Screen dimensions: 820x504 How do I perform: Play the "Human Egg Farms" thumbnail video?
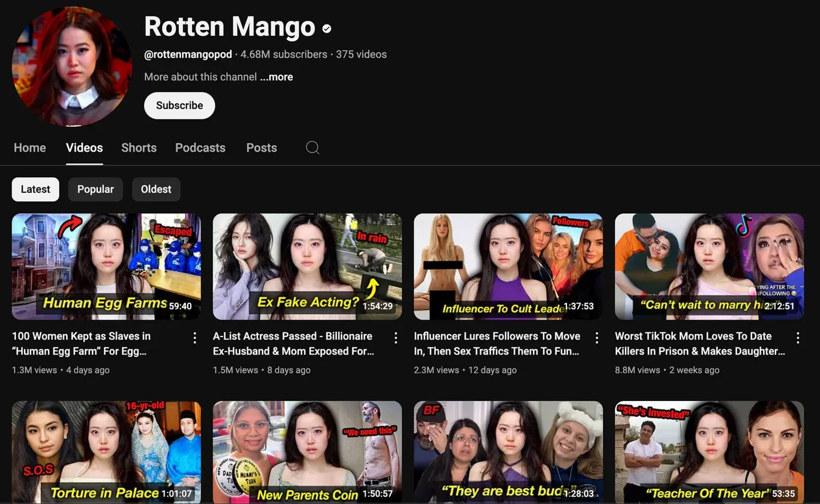(x=106, y=266)
